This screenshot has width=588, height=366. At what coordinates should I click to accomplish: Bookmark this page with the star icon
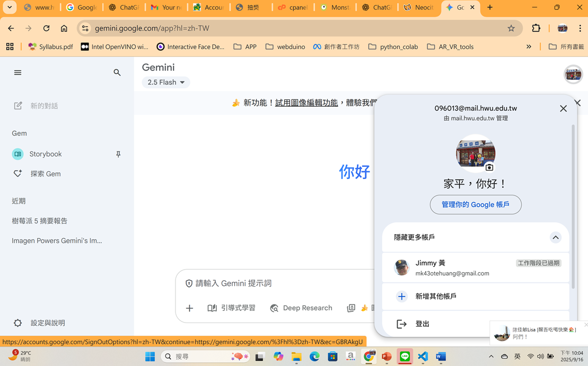pyautogui.click(x=511, y=28)
